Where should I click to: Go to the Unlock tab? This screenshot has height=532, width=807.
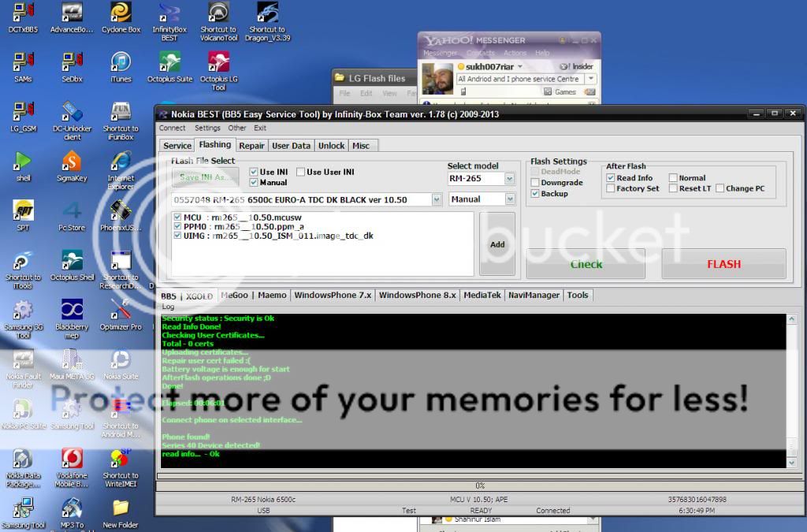coord(332,146)
